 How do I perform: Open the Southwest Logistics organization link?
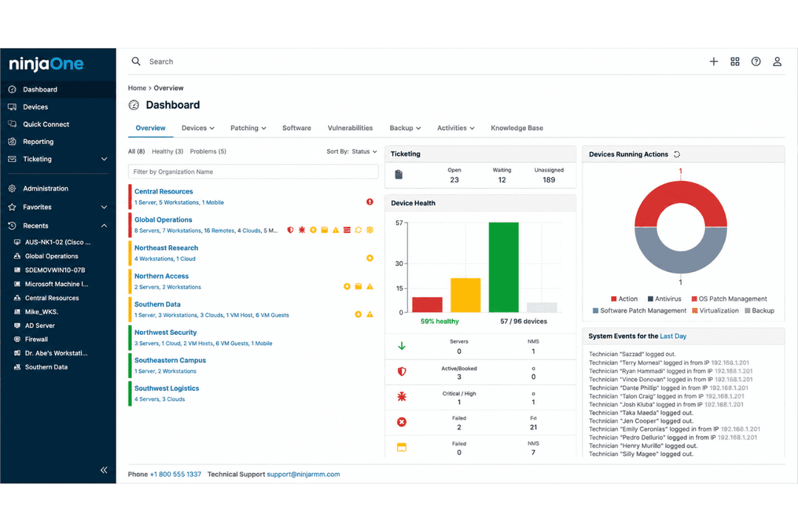point(166,389)
